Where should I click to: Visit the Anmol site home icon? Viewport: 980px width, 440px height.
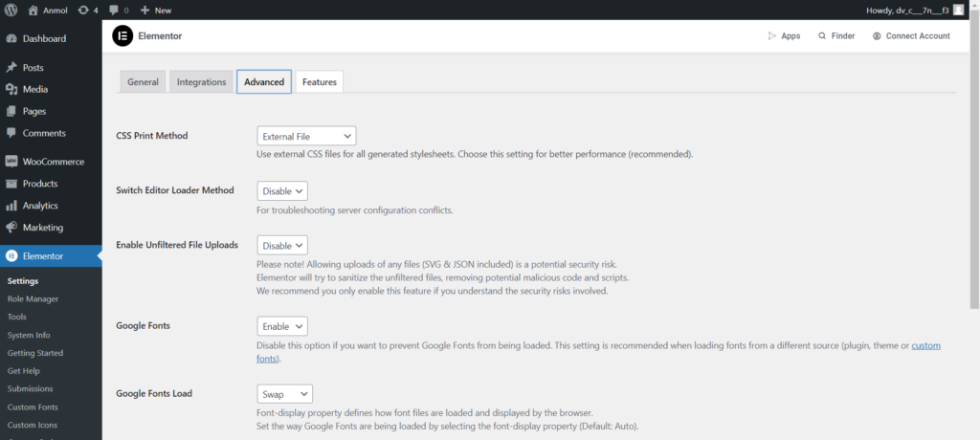(x=33, y=10)
